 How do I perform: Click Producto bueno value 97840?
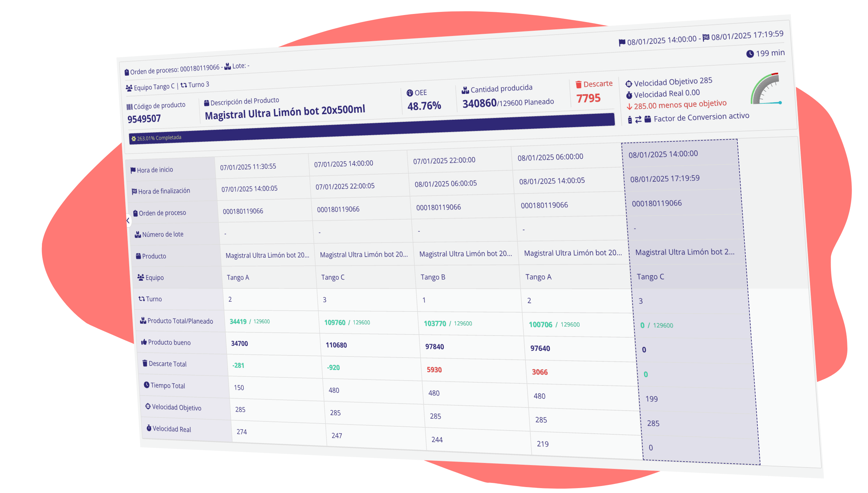point(435,347)
